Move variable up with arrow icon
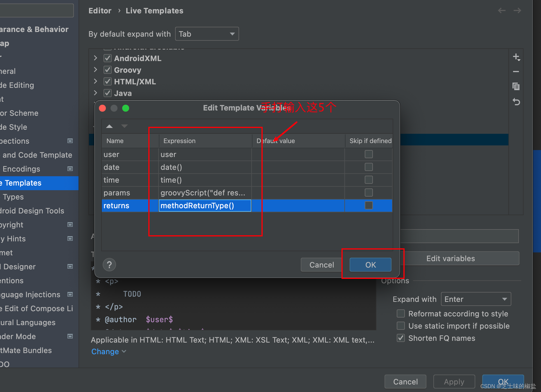Screen dimensions: 541x392 tap(109, 126)
